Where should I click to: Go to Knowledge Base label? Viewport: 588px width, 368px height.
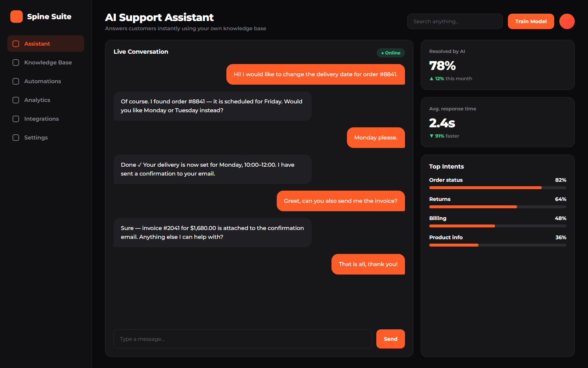48,63
